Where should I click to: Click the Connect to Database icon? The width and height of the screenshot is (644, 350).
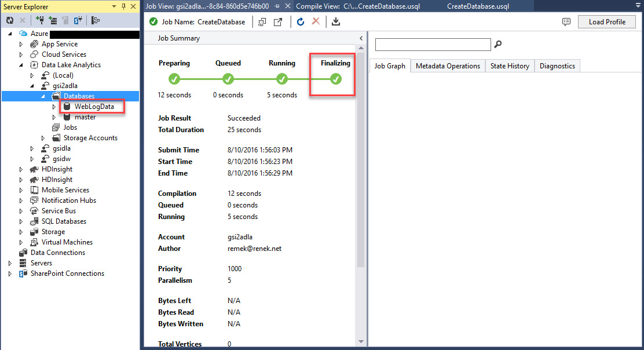tap(40, 20)
